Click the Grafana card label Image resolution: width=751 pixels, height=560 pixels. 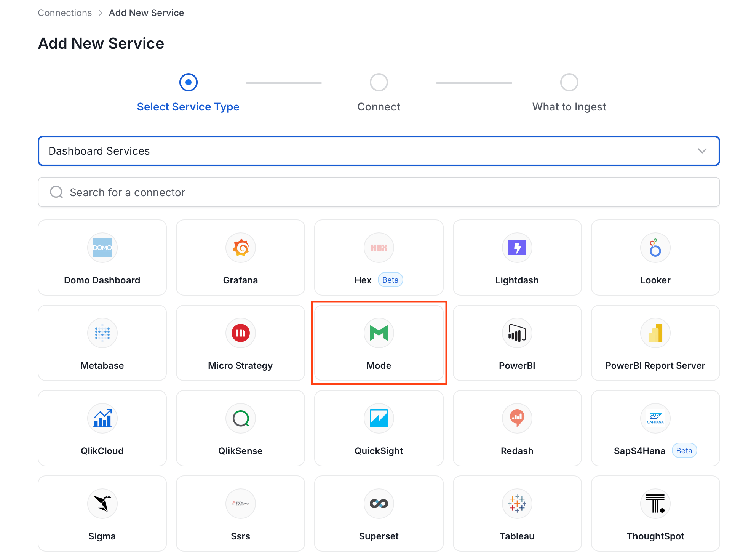(x=240, y=280)
